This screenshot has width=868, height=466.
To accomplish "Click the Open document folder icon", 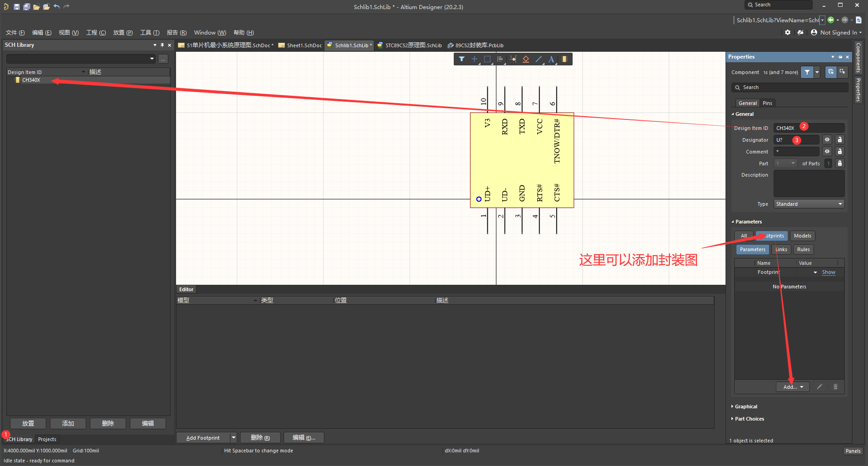I will pos(36,6).
